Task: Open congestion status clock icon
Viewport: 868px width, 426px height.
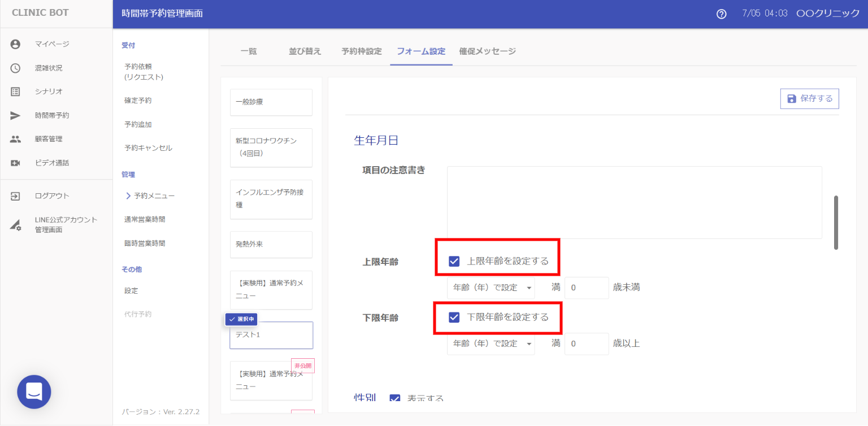Action: [x=15, y=68]
